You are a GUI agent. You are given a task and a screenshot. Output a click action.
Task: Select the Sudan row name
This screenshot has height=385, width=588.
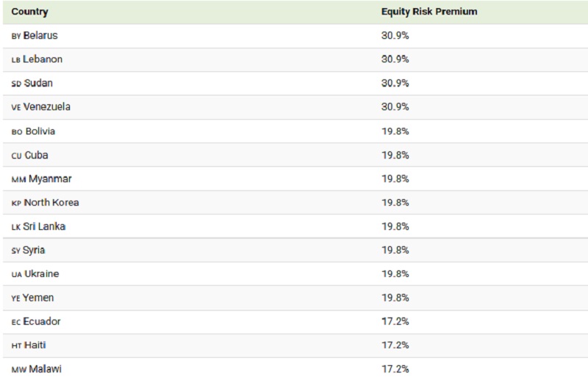tap(38, 83)
